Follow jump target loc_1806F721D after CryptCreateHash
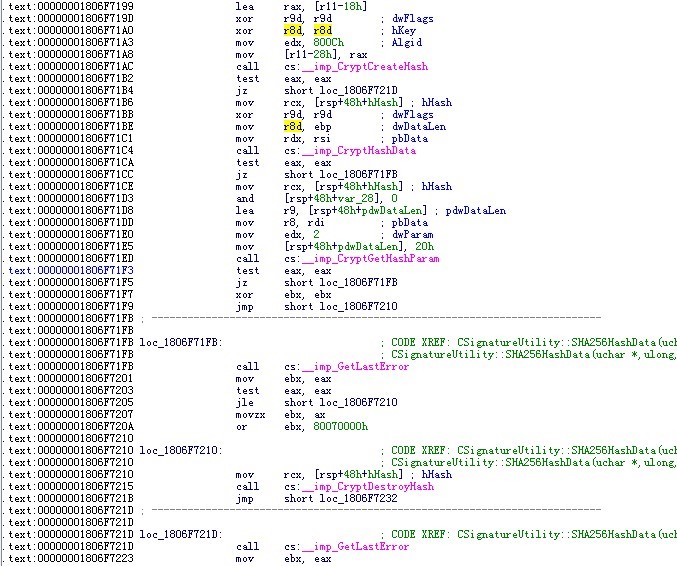Screen dimensions: 677x566 coord(358,91)
